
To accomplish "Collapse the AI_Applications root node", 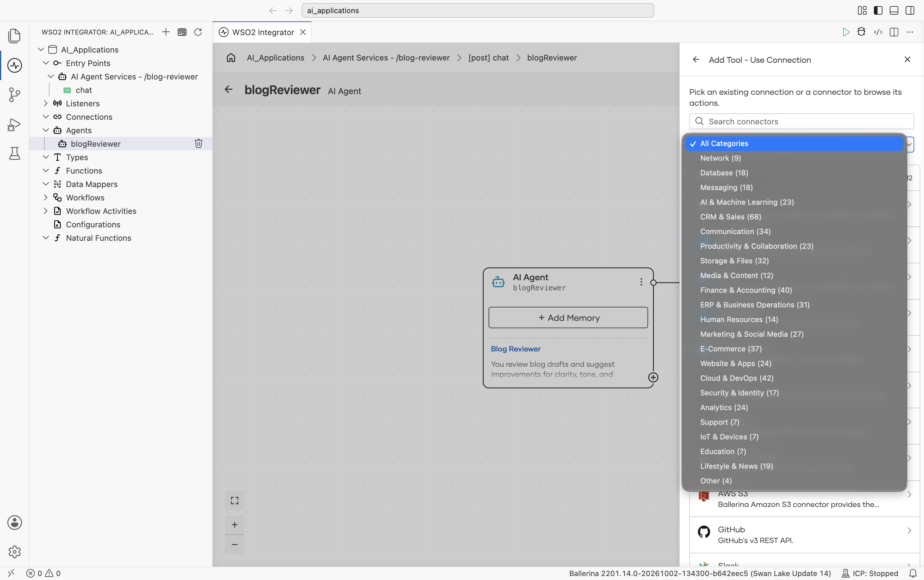I will pos(41,50).
